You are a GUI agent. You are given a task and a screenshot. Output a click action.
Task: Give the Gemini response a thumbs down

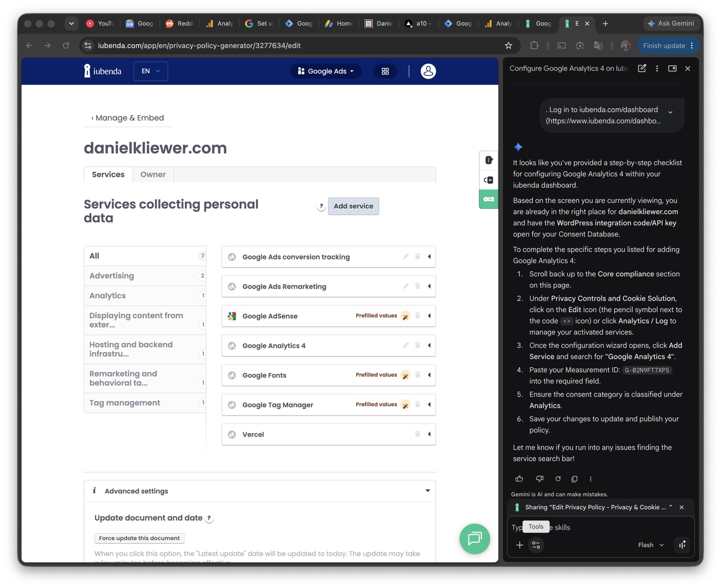[539, 479]
